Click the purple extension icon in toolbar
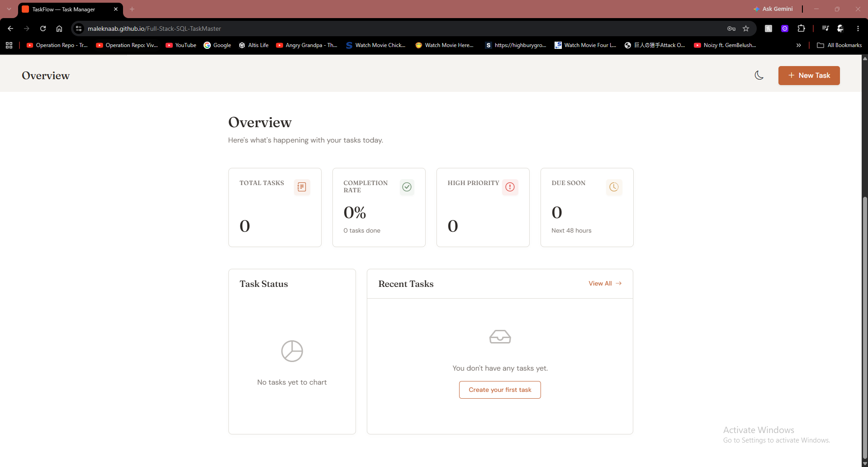Viewport: 868px width, 467px height. tap(785, 29)
